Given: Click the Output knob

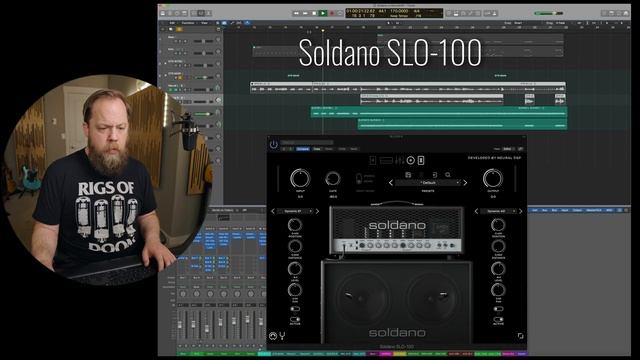Looking at the screenshot, I should pyautogui.click(x=493, y=179).
